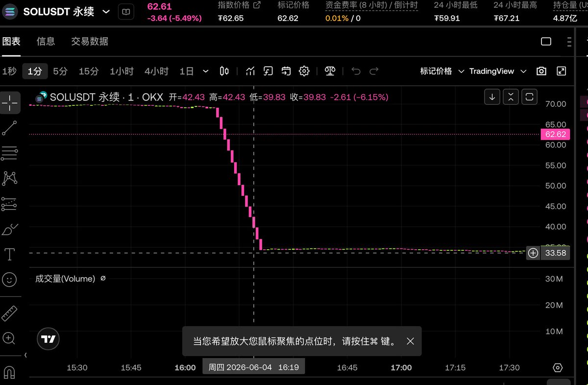
Task: Toggle the magnet mode tool
Action: [x=10, y=372]
